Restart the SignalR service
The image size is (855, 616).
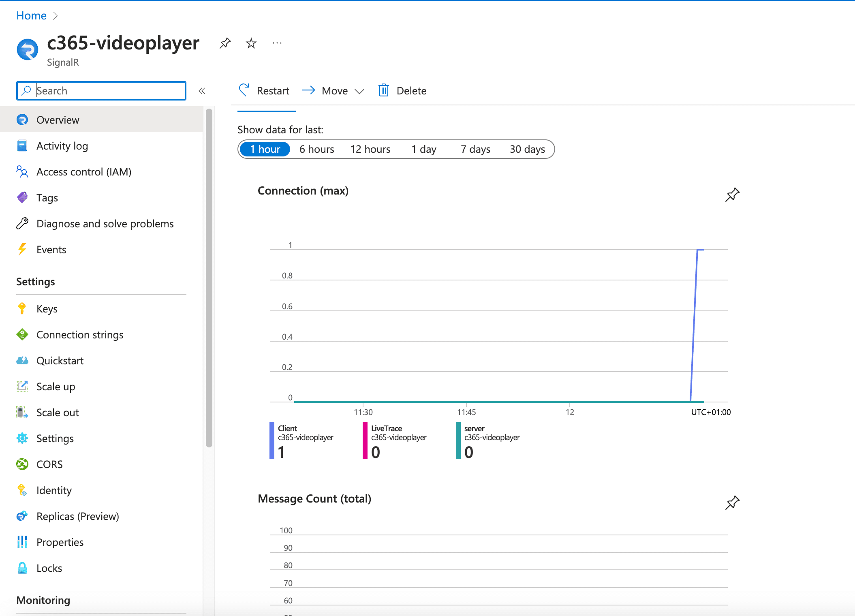pos(264,90)
